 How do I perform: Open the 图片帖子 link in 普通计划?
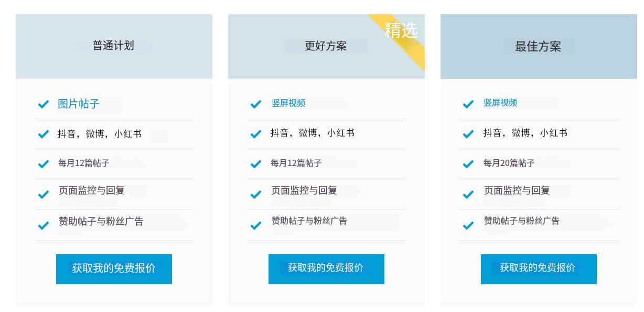(x=79, y=103)
